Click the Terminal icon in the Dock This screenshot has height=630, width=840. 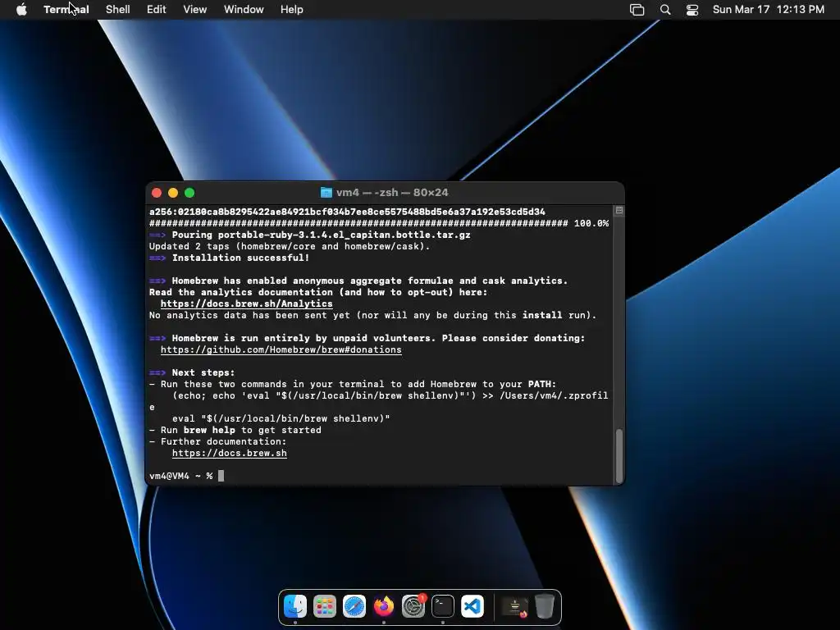[442, 606]
